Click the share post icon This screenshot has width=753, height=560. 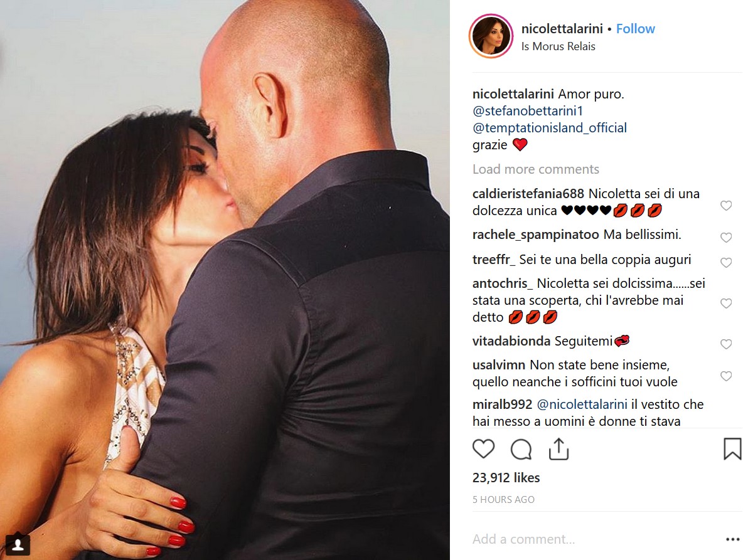(558, 449)
